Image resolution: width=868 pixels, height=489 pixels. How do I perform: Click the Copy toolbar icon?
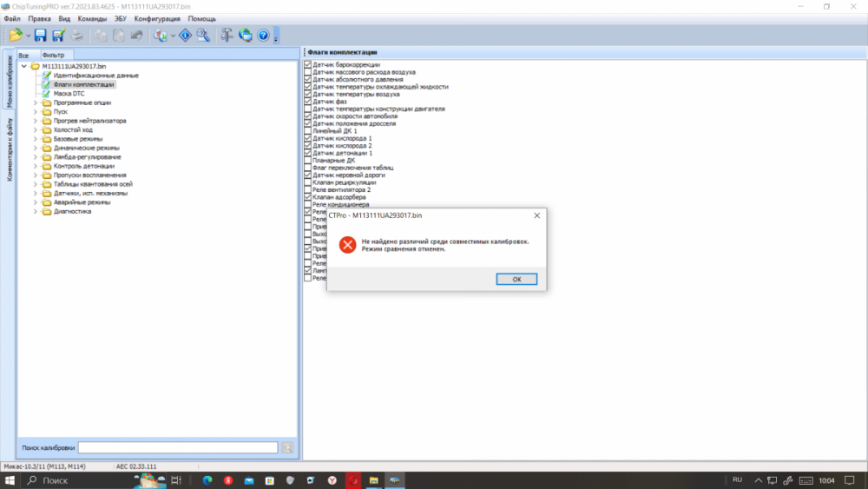[100, 36]
